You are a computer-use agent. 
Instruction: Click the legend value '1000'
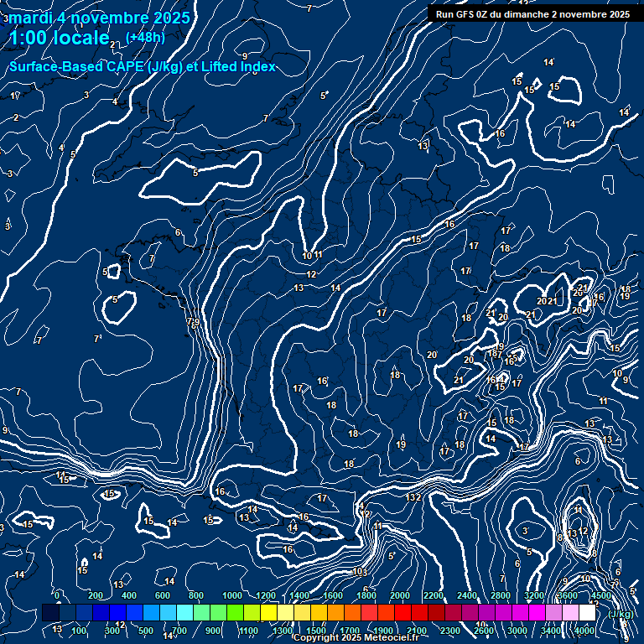[x=232, y=595]
